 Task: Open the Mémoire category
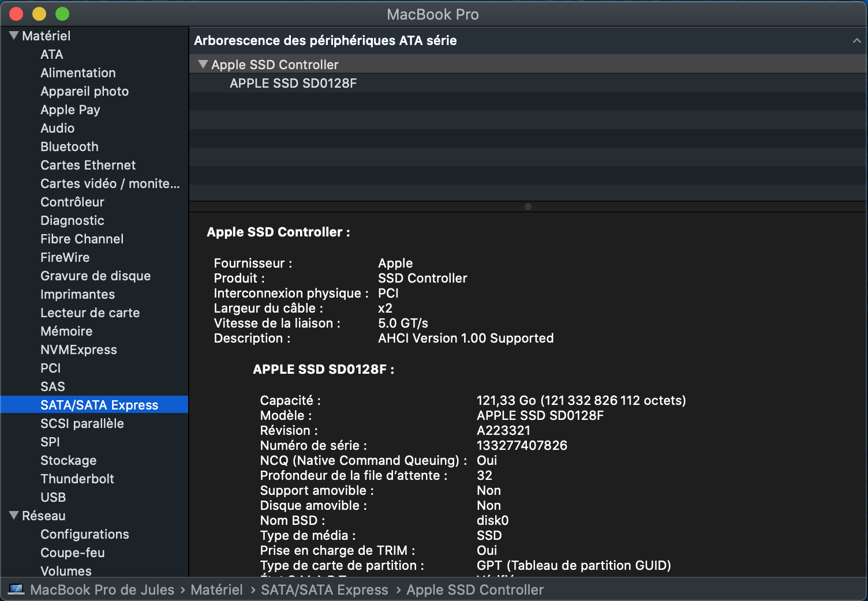click(x=66, y=331)
